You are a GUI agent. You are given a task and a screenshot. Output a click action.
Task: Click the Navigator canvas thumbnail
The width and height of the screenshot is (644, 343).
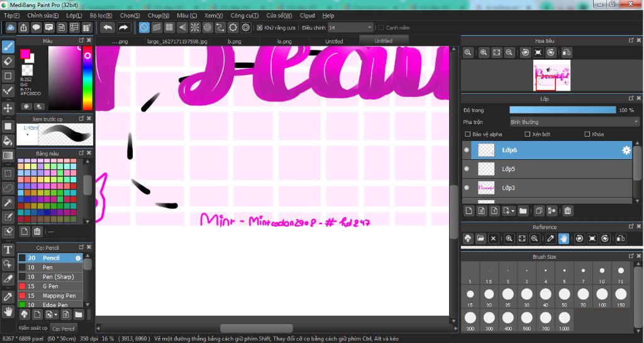[x=552, y=75]
